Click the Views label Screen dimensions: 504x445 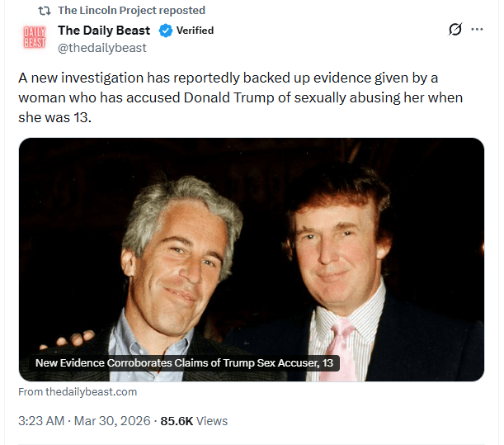point(212,421)
